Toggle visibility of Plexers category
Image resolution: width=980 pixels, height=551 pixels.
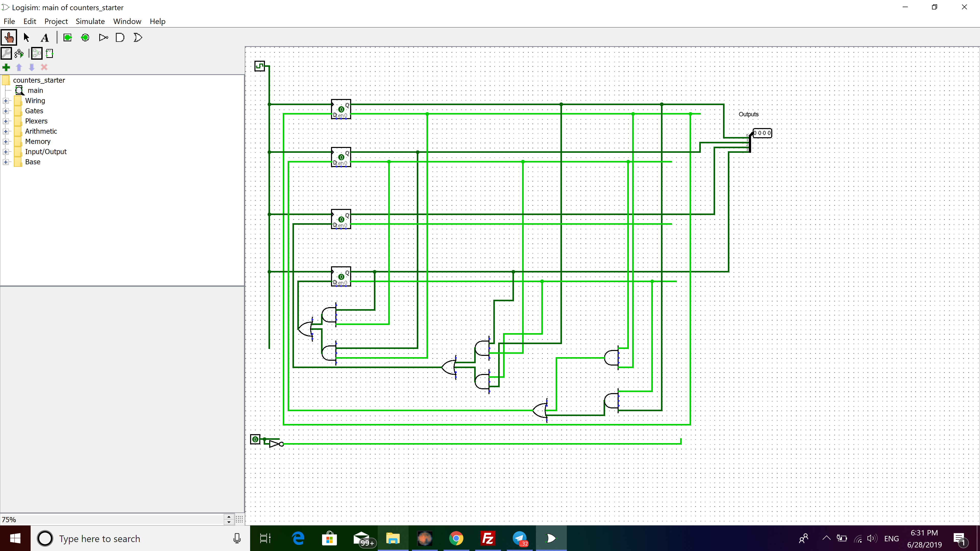click(x=5, y=120)
